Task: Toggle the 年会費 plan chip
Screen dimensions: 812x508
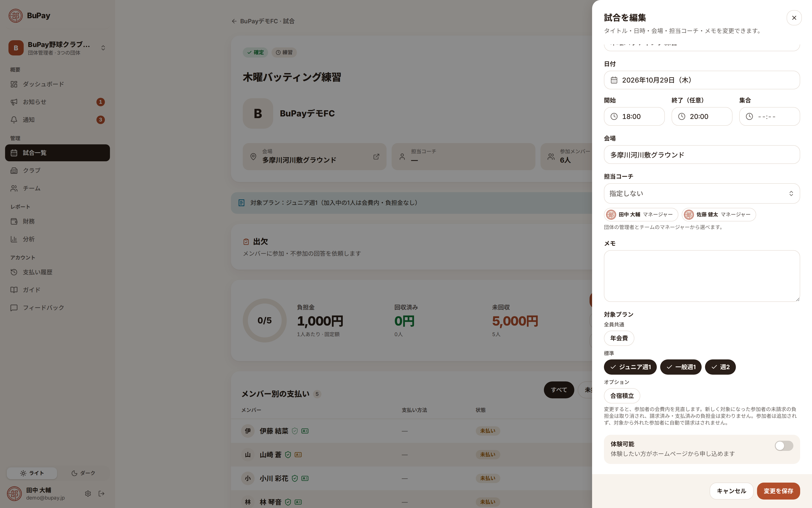Action: click(619, 338)
